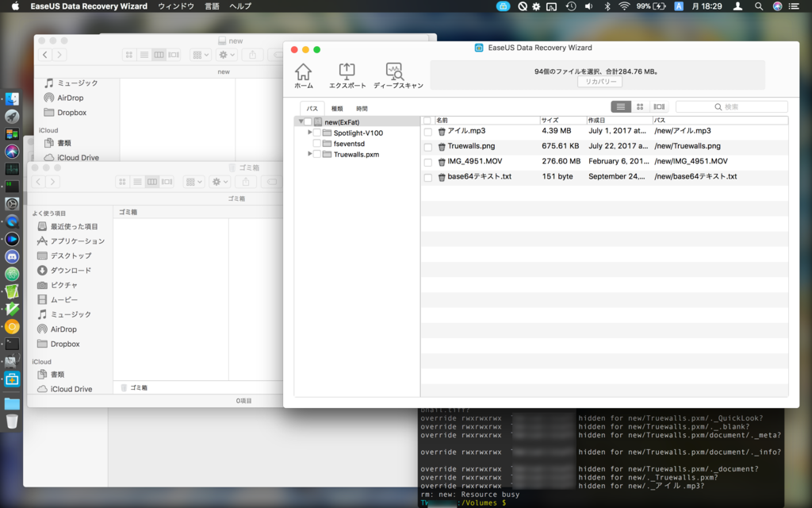812x508 pixels.
Task: Open the ウィンドウ menu
Action: [176, 6]
